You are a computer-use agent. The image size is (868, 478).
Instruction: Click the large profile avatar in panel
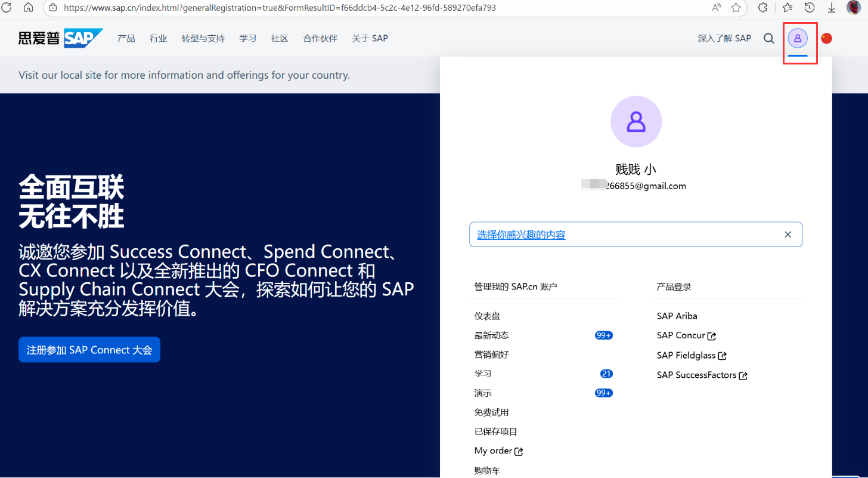pyautogui.click(x=636, y=122)
